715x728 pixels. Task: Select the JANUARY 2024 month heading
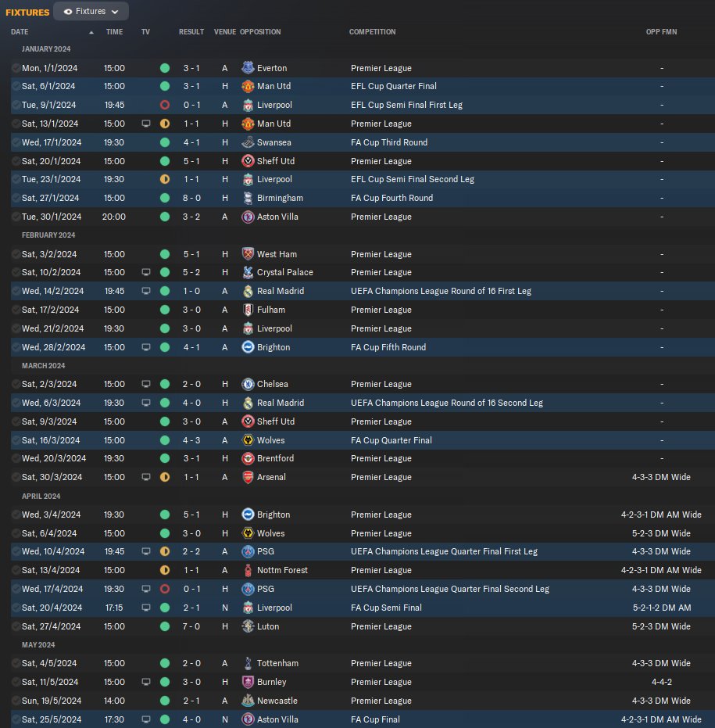pyautogui.click(x=46, y=49)
